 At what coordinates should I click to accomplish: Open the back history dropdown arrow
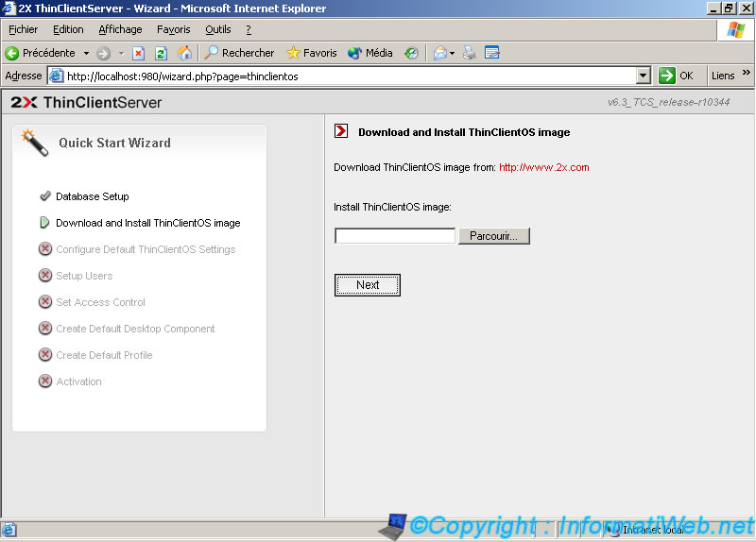point(86,53)
